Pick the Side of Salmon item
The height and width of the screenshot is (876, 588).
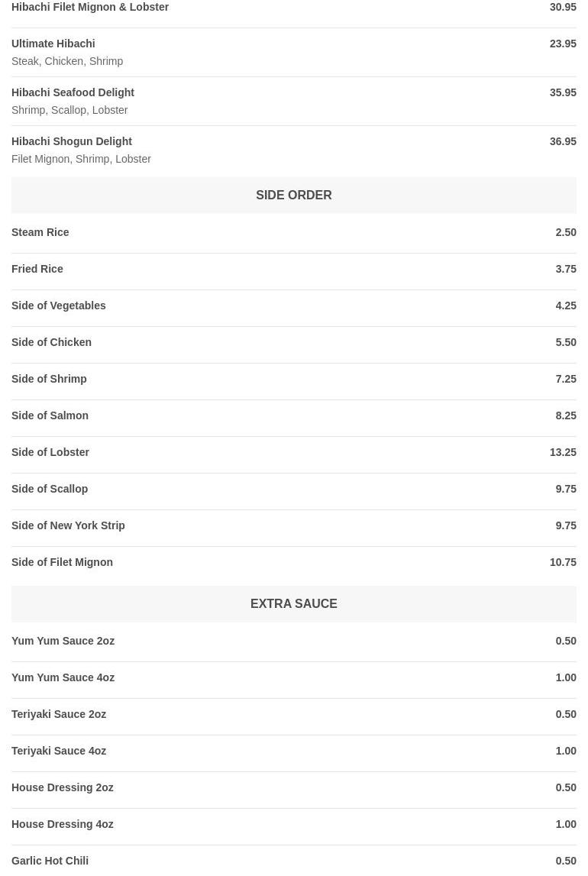point(50,416)
